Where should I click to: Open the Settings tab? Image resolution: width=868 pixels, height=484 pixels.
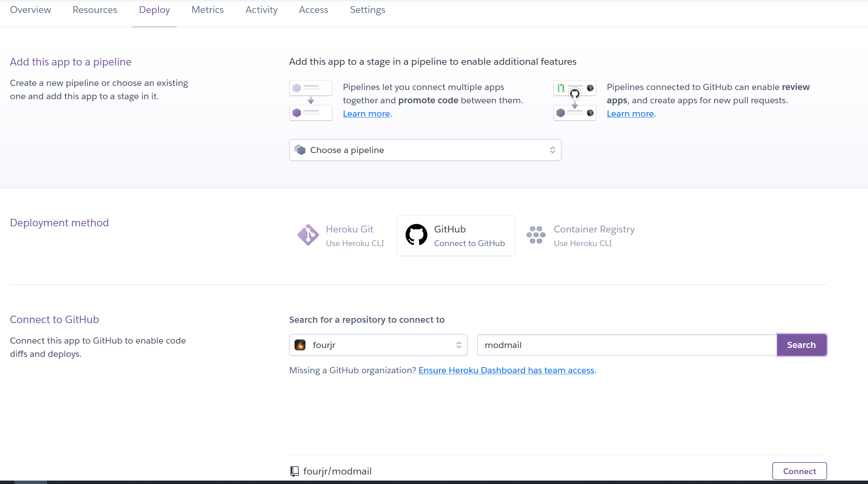click(x=367, y=10)
